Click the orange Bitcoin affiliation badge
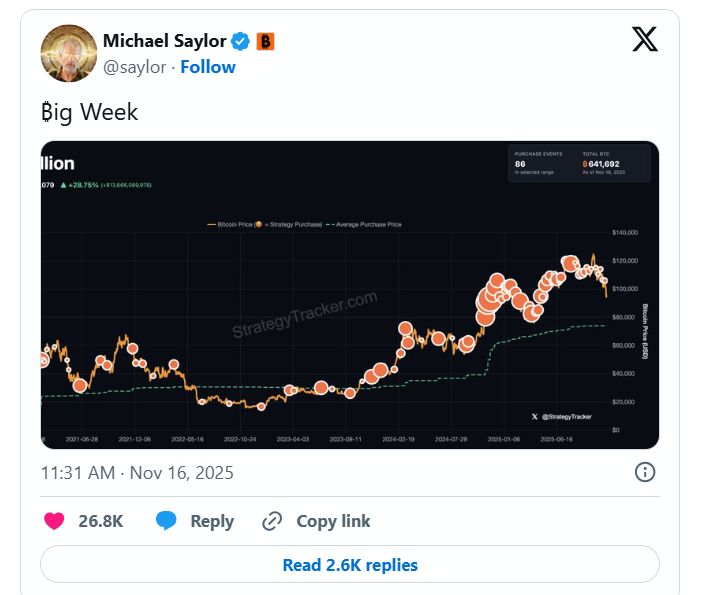Viewport: 714px width, 595px height. point(265,41)
